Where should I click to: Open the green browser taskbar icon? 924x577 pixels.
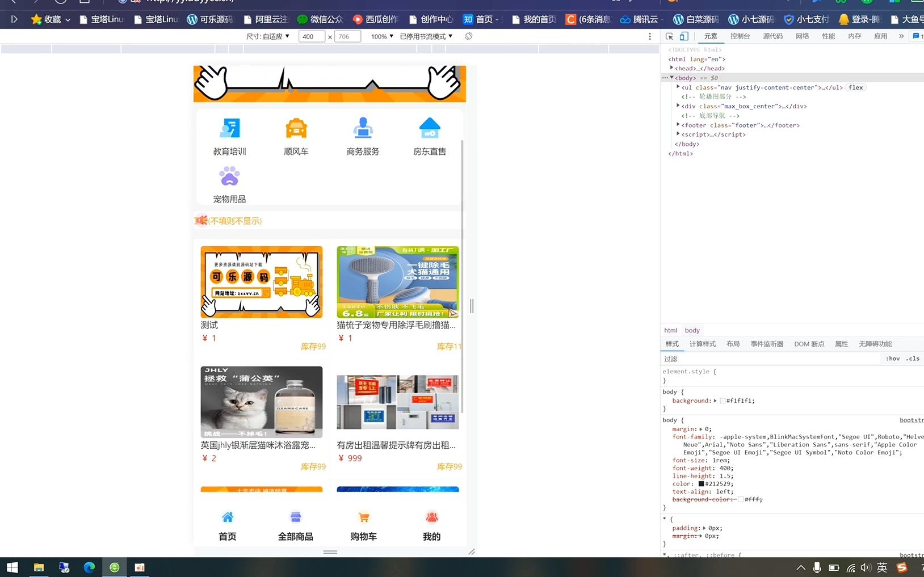click(x=115, y=567)
